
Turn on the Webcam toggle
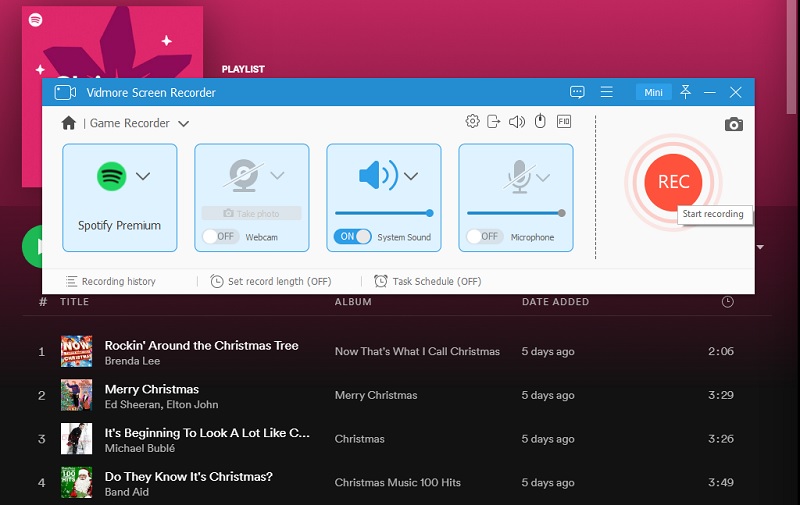pyautogui.click(x=219, y=237)
